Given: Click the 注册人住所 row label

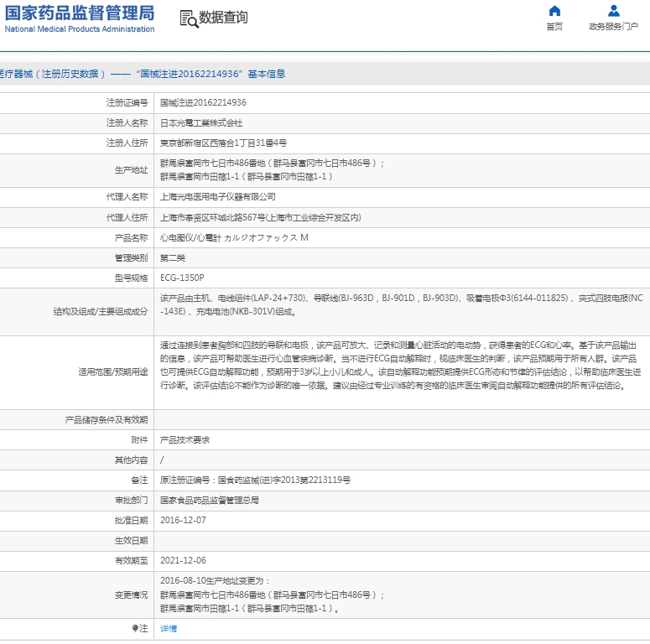Looking at the screenshot, I should point(127,143).
